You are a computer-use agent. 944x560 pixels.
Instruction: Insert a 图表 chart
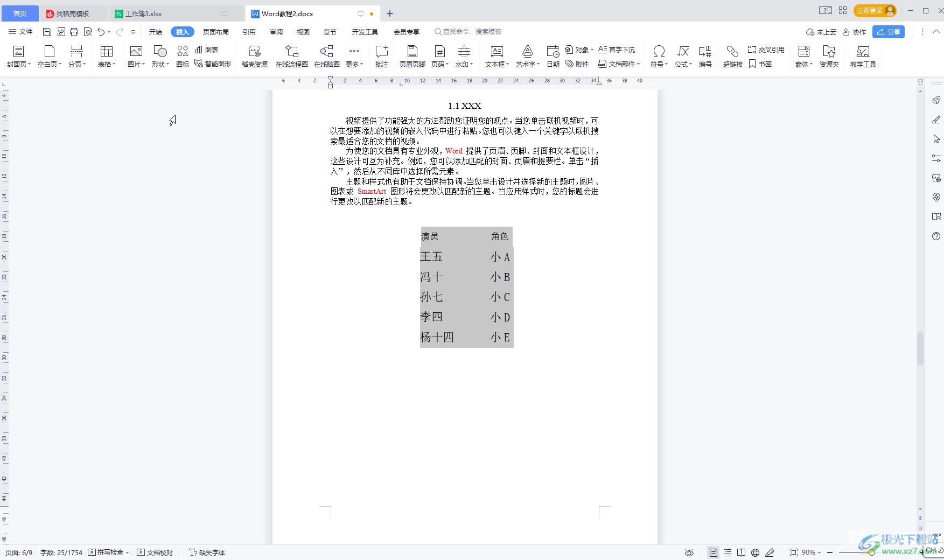point(206,50)
